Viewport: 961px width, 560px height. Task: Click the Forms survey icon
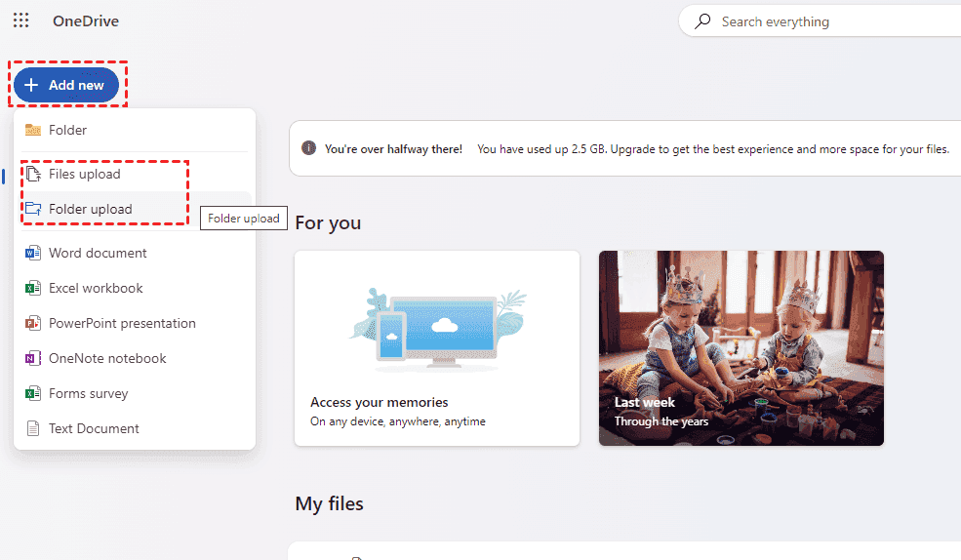[x=33, y=393]
